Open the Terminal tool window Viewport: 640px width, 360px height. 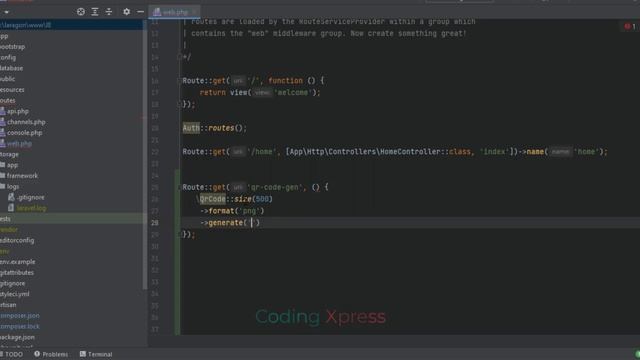[x=96, y=354]
